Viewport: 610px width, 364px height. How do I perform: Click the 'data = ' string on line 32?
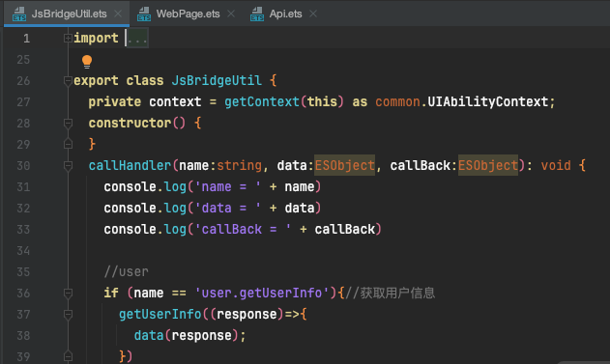coord(228,209)
